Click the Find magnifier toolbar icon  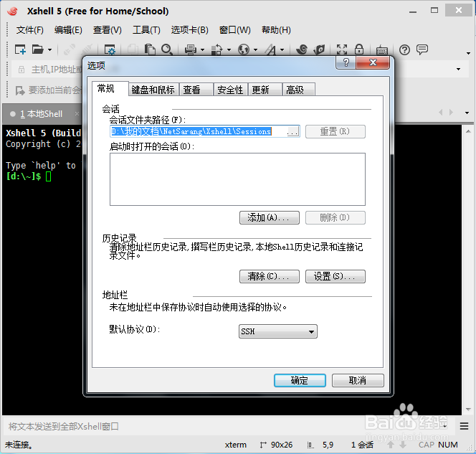point(167,49)
